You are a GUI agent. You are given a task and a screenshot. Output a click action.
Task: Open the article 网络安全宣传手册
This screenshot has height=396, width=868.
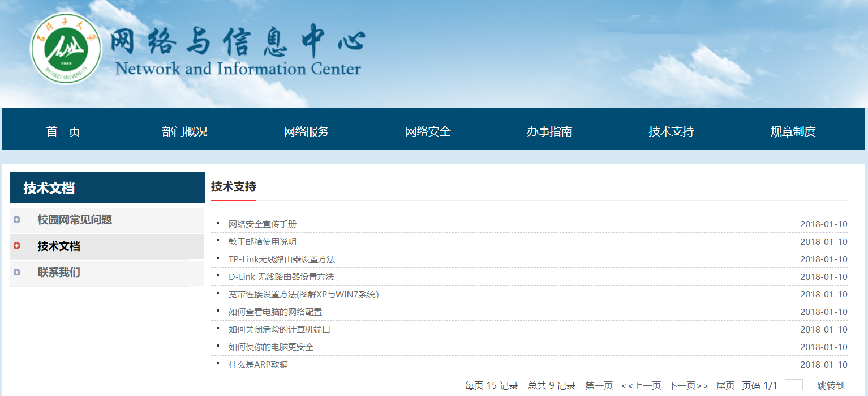263,224
